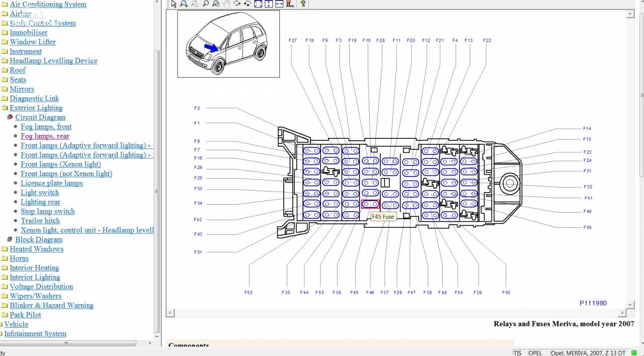Open help with the question mark
The height and width of the screenshot is (356, 644).
[302, 4]
